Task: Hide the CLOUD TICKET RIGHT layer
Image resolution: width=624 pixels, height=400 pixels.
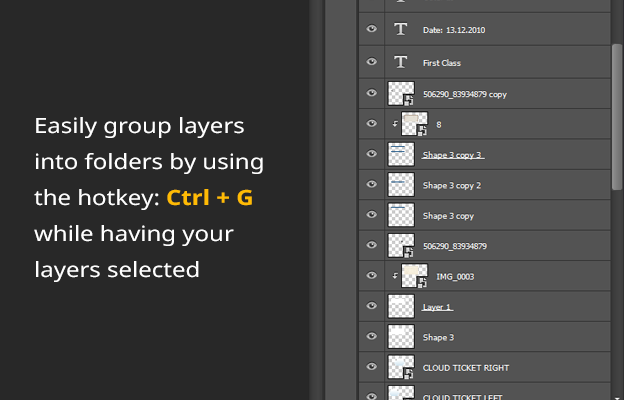Action: 371,367
